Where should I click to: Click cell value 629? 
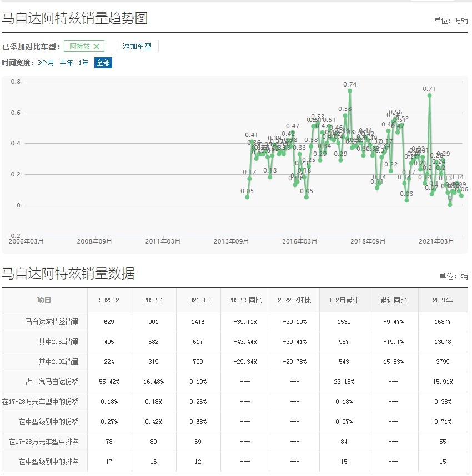pyautogui.click(x=109, y=322)
